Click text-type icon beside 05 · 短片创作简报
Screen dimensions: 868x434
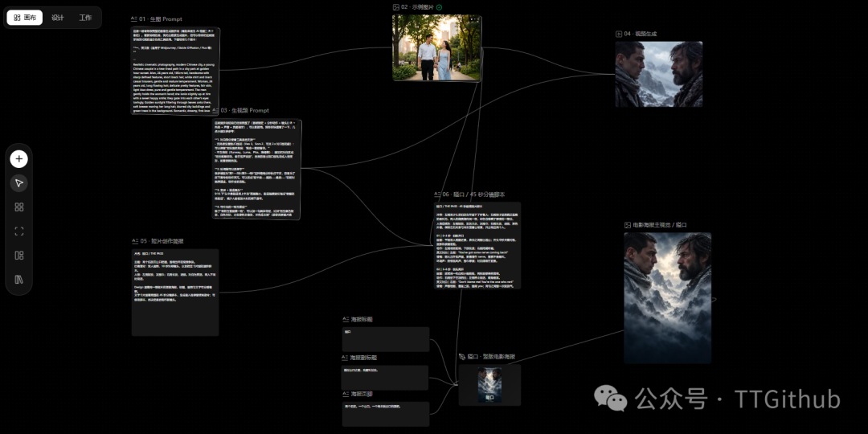pyautogui.click(x=135, y=241)
